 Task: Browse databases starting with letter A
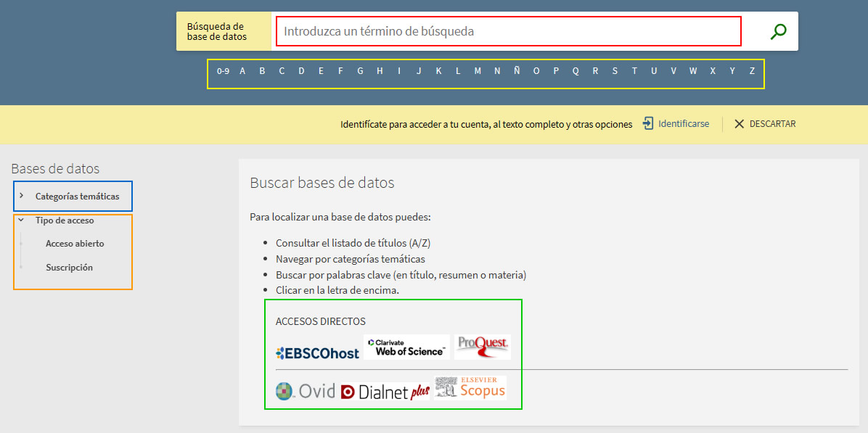pos(242,71)
